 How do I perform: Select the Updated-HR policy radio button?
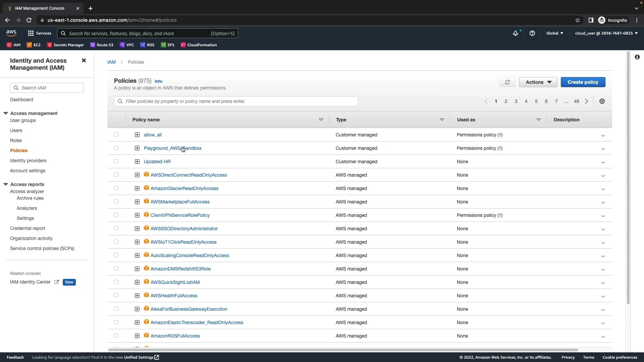pos(116,161)
